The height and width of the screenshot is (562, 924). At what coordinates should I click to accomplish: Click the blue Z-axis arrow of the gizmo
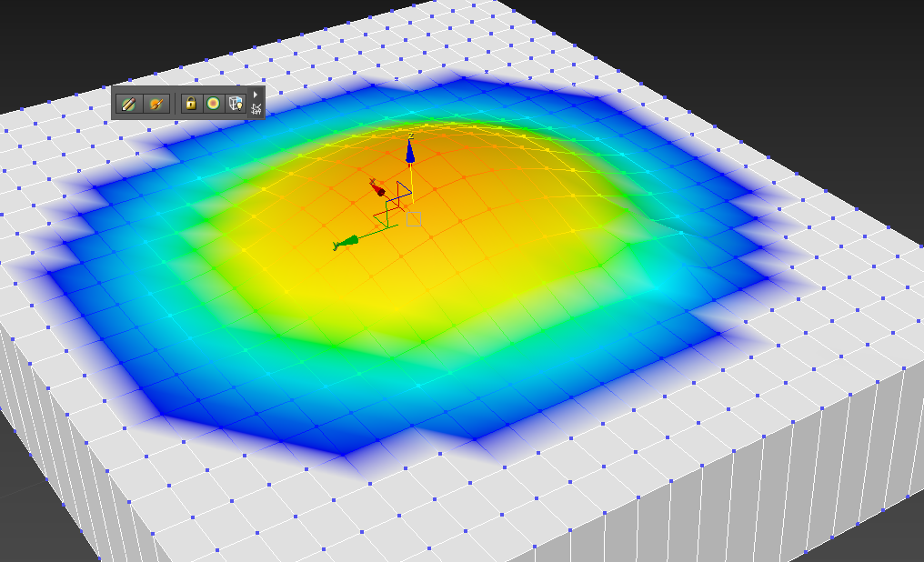[410, 153]
